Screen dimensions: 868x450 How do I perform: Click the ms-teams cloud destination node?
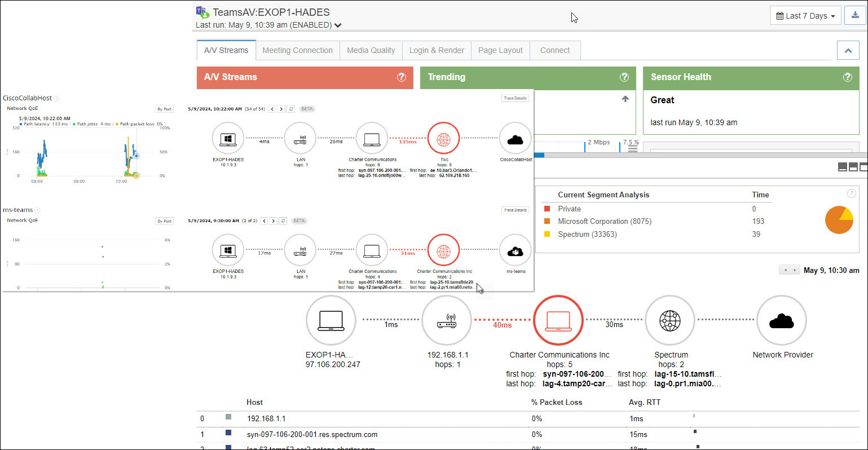click(515, 250)
